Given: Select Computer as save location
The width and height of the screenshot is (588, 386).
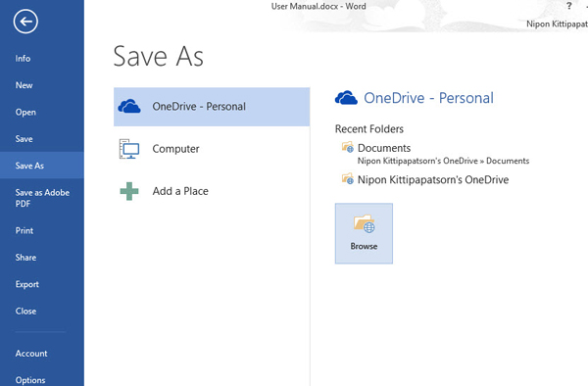Looking at the screenshot, I should pyautogui.click(x=212, y=149).
